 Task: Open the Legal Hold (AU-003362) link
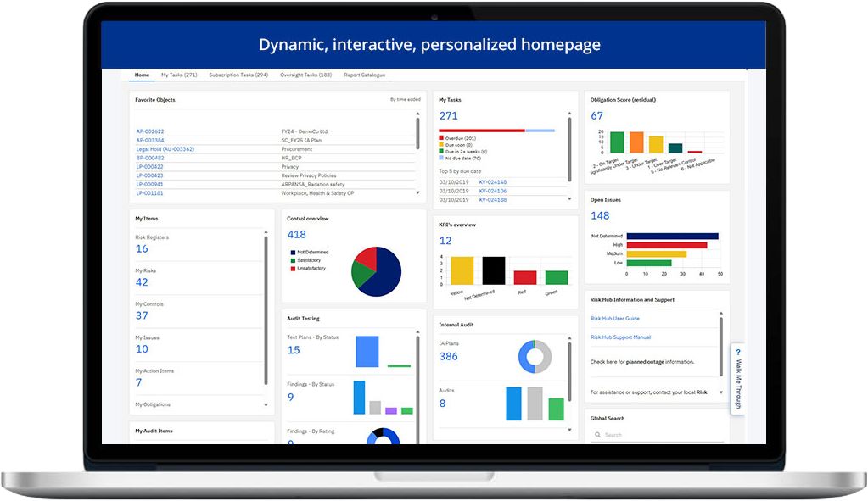coord(165,149)
